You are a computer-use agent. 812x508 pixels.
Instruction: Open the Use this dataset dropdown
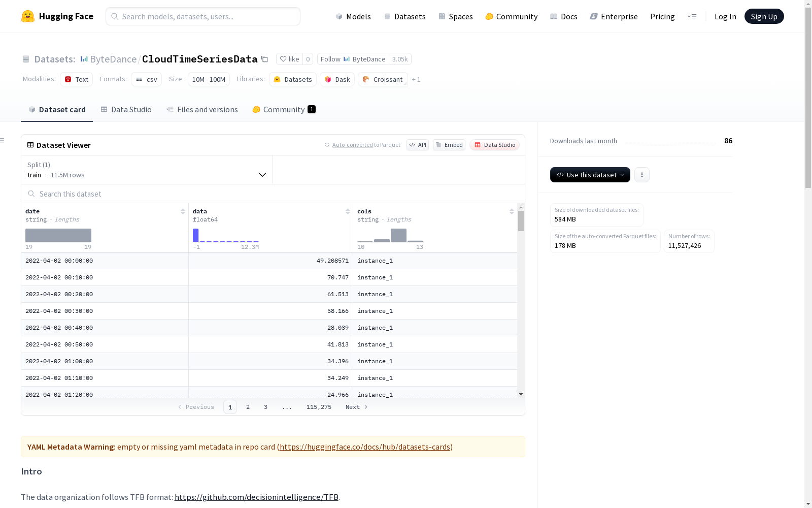pos(590,175)
